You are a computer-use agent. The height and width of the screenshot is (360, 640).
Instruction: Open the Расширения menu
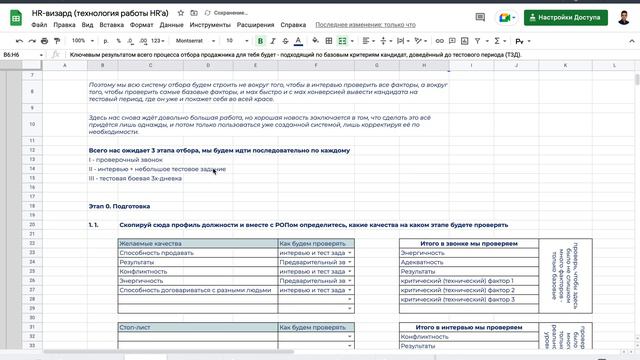pos(256,25)
